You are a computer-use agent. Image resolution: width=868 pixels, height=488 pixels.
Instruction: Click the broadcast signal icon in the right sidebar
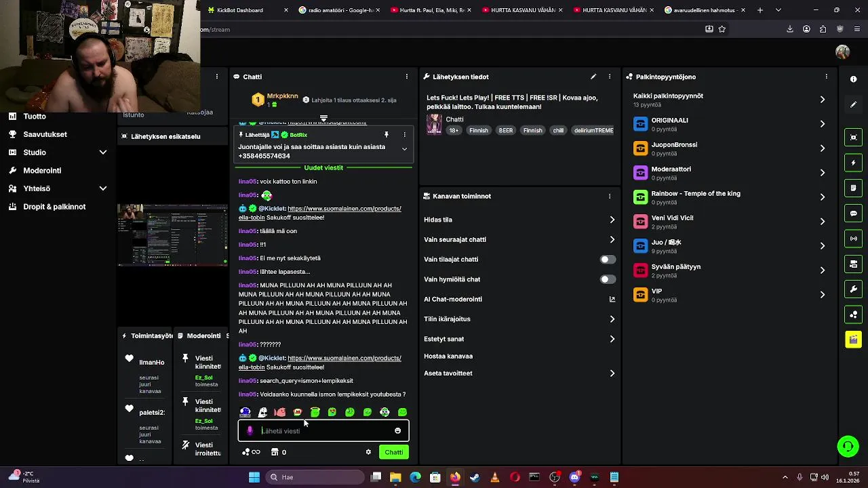click(x=854, y=239)
